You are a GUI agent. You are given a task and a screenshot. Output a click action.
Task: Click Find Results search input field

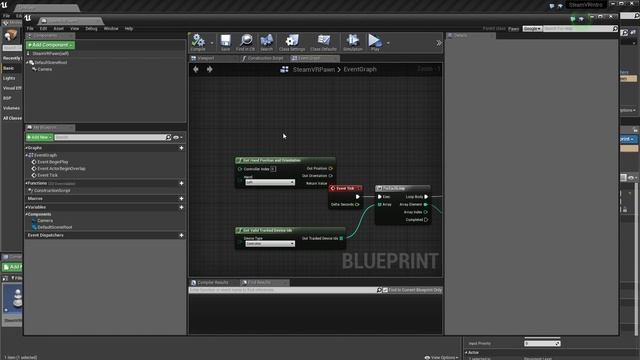[x=282, y=290]
